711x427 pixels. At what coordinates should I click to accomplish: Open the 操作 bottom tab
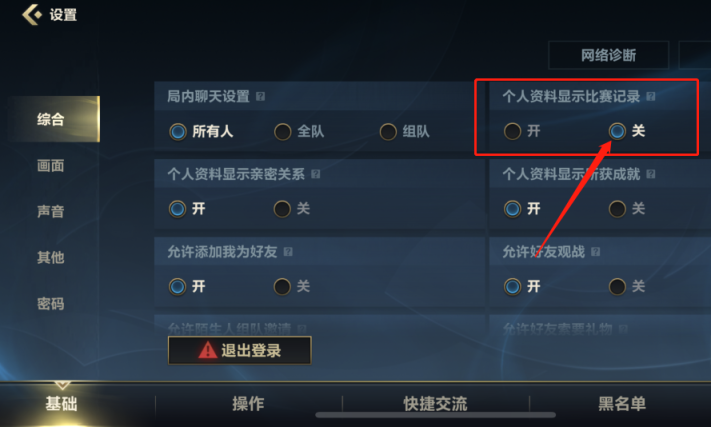pyautogui.click(x=248, y=403)
